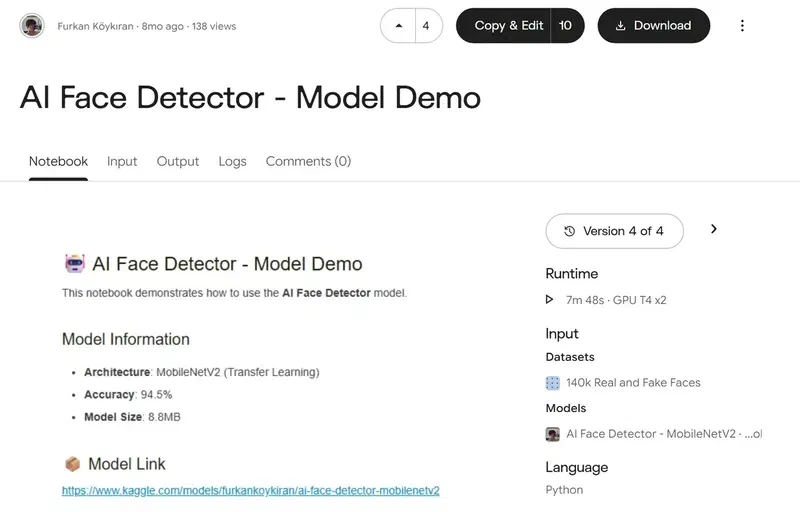This screenshot has height=512, width=800.
Task: Click the dataset grid icon
Action: click(x=553, y=383)
